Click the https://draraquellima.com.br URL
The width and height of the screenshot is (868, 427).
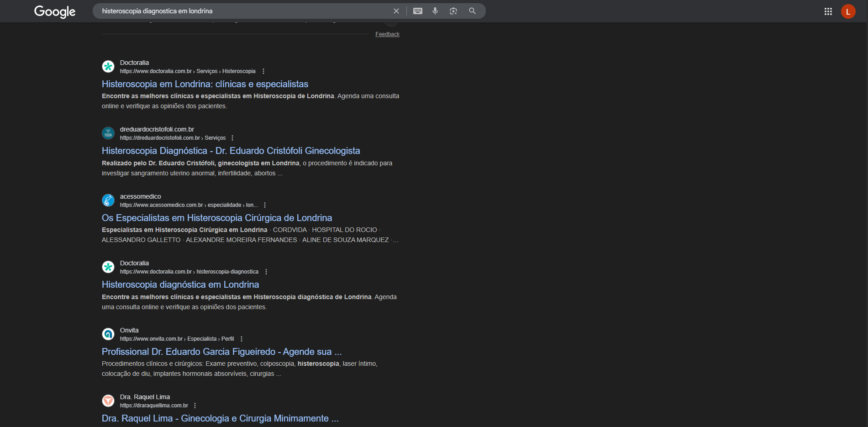pos(154,406)
